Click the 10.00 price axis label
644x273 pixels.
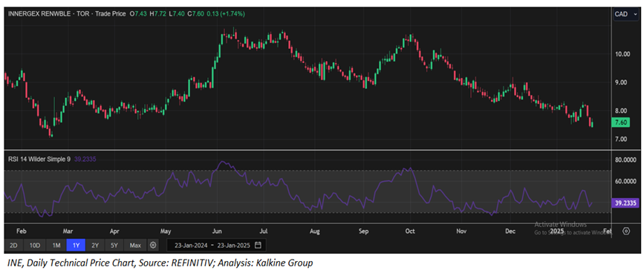(622, 54)
